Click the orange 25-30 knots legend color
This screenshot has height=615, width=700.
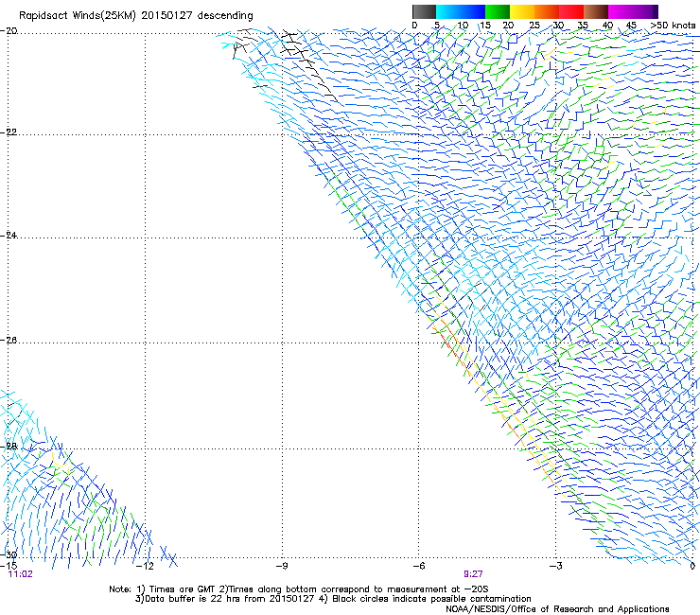tap(547, 11)
